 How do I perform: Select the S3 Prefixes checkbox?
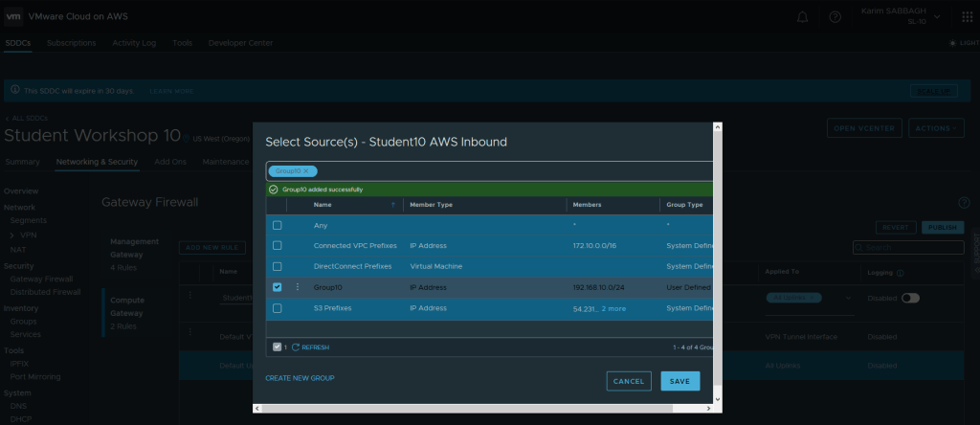point(278,308)
